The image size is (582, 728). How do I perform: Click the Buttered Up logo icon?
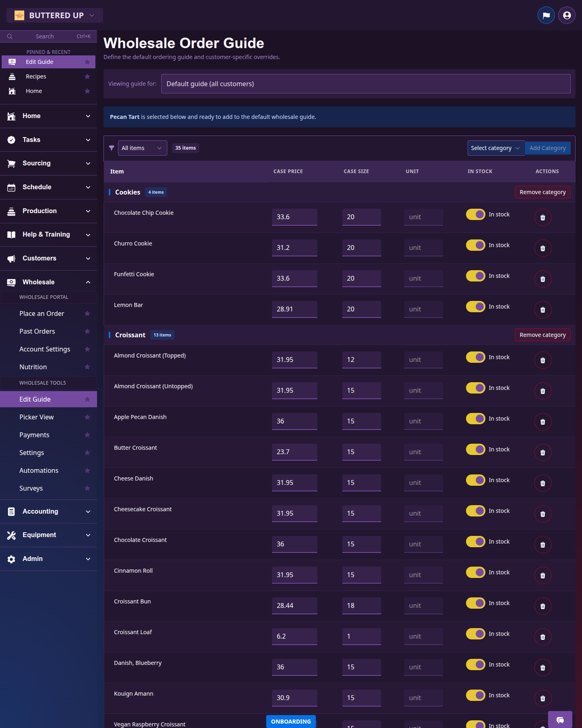19,15
